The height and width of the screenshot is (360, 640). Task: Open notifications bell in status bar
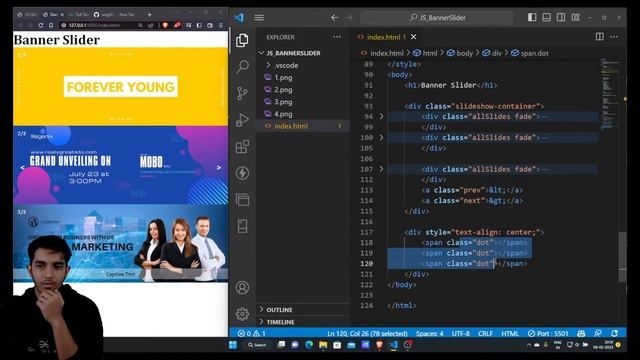614,333
